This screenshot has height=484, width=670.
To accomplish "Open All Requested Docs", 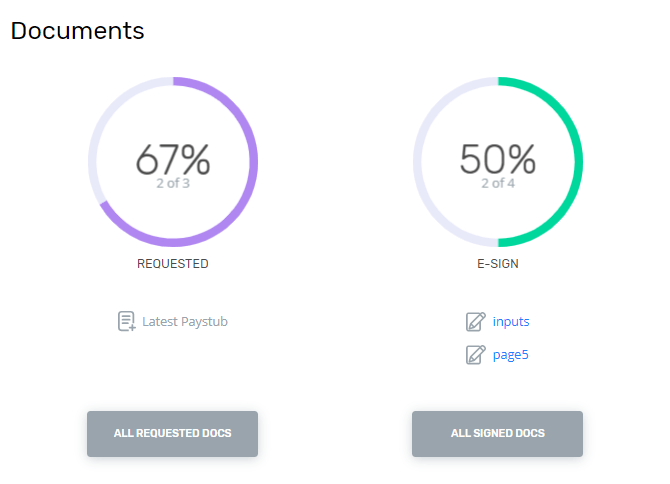I will 172,434.
